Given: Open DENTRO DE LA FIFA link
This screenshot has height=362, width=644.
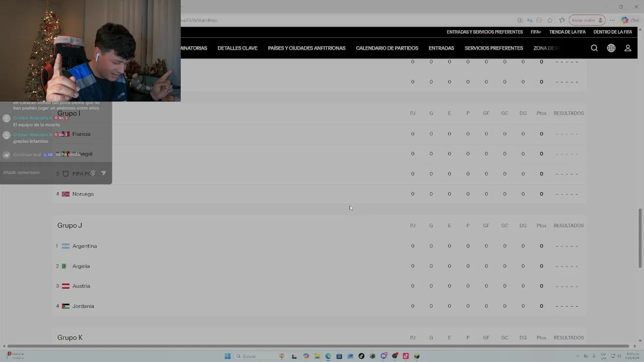Looking at the screenshot, I should 612,32.
